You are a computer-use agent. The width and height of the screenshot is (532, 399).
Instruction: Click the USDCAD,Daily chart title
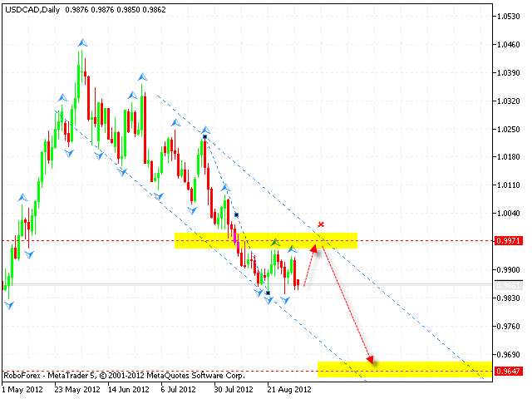[30, 7]
